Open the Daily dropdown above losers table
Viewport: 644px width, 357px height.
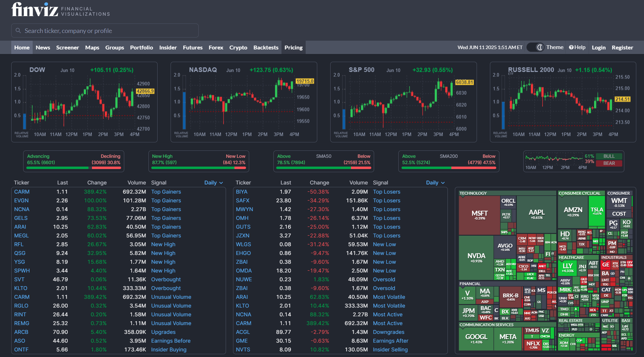coord(436,183)
